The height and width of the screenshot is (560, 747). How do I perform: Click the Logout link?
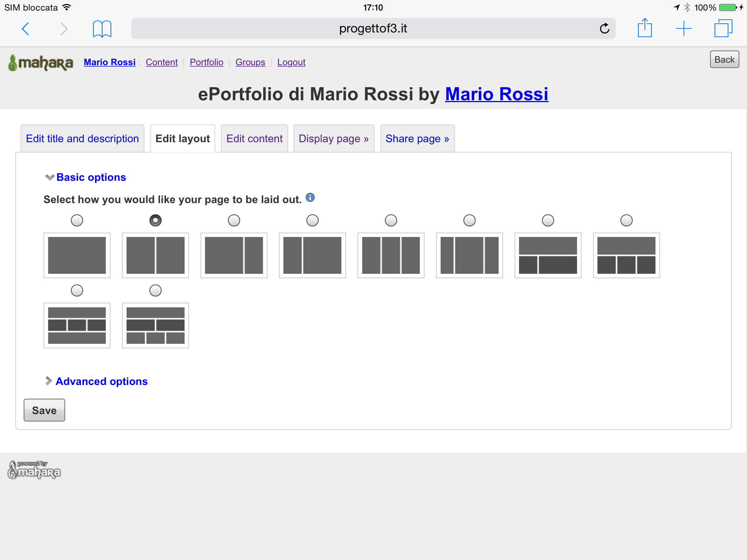[291, 62]
